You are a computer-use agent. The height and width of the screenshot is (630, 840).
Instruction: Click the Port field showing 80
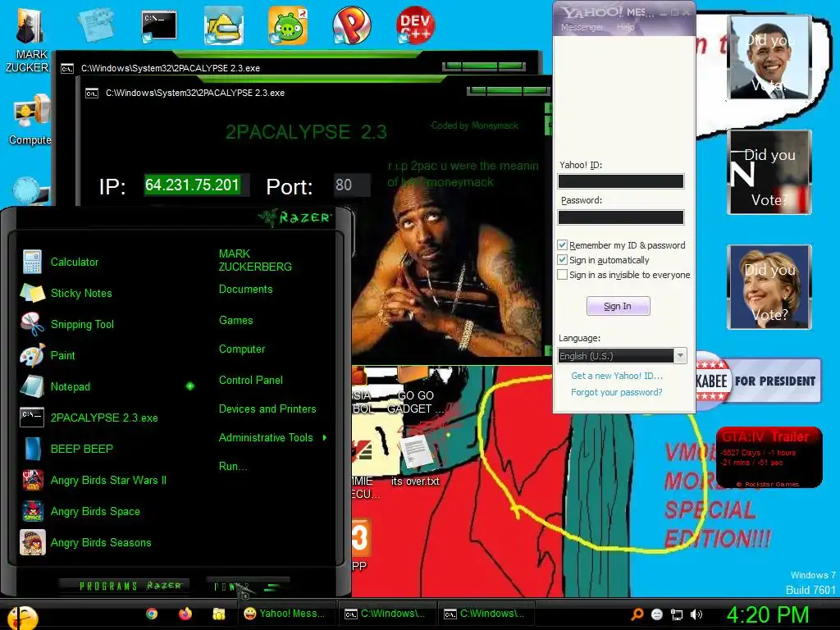351,185
